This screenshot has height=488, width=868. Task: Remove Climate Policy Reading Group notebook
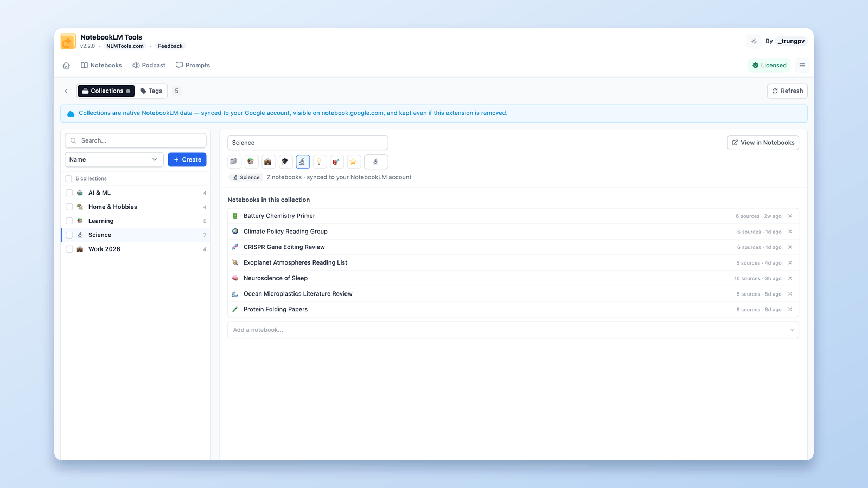790,232
